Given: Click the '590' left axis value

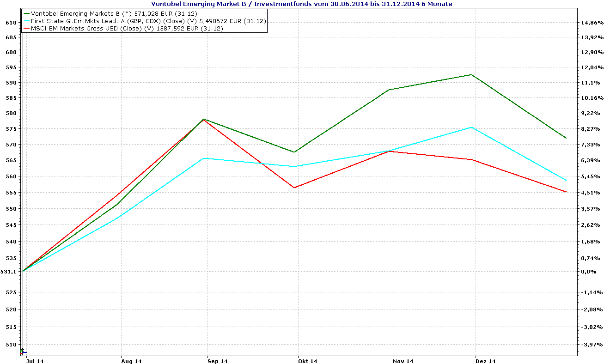Looking at the screenshot, I should click(12, 83).
